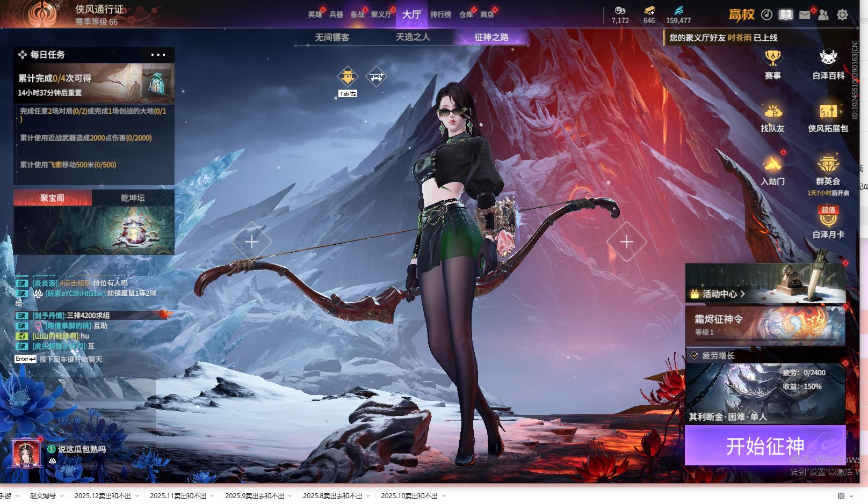Image resolution: width=868 pixels, height=504 pixels.
Task: Click the channel icon beside 山山的轻妹啊 message
Action: [22, 336]
